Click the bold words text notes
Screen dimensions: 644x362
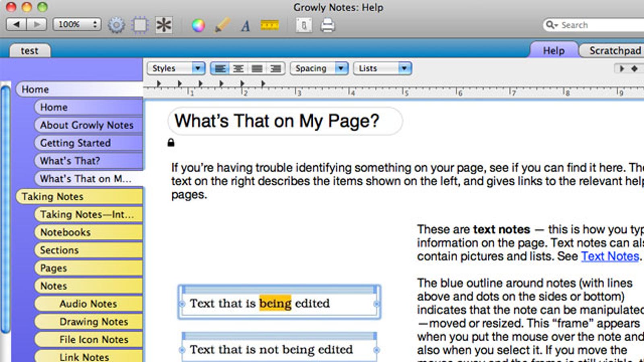(502, 229)
